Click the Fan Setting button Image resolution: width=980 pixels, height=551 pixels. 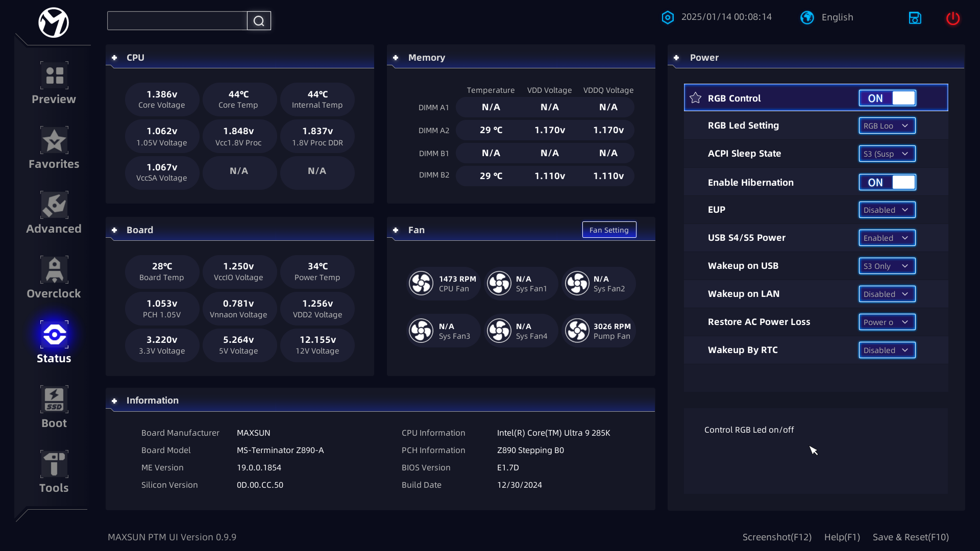[x=609, y=230]
